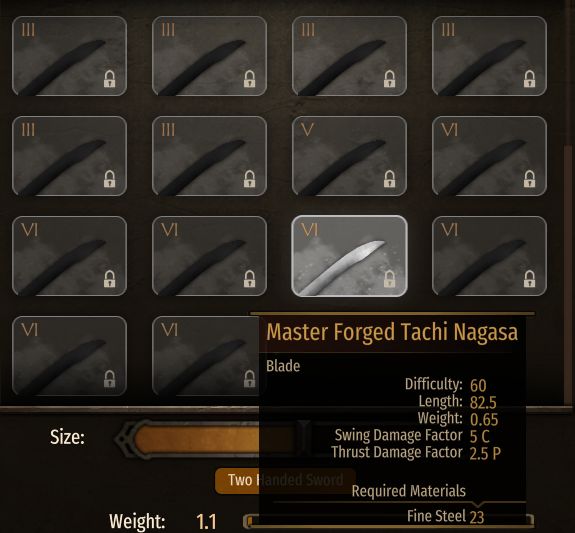
Task: Click the lock icon on the highlighted Tachi Nagasa blade
Action: 389,279
